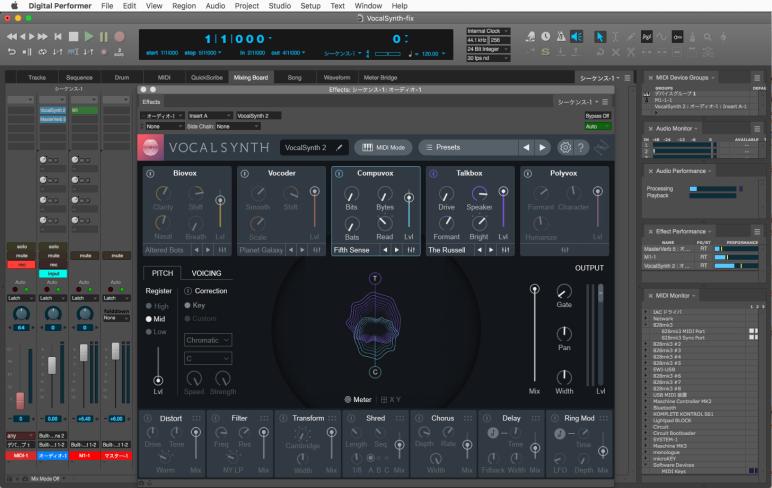The height and width of the screenshot is (488, 772).
Task: Open the Side Chain None dropdown
Action: point(237,127)
